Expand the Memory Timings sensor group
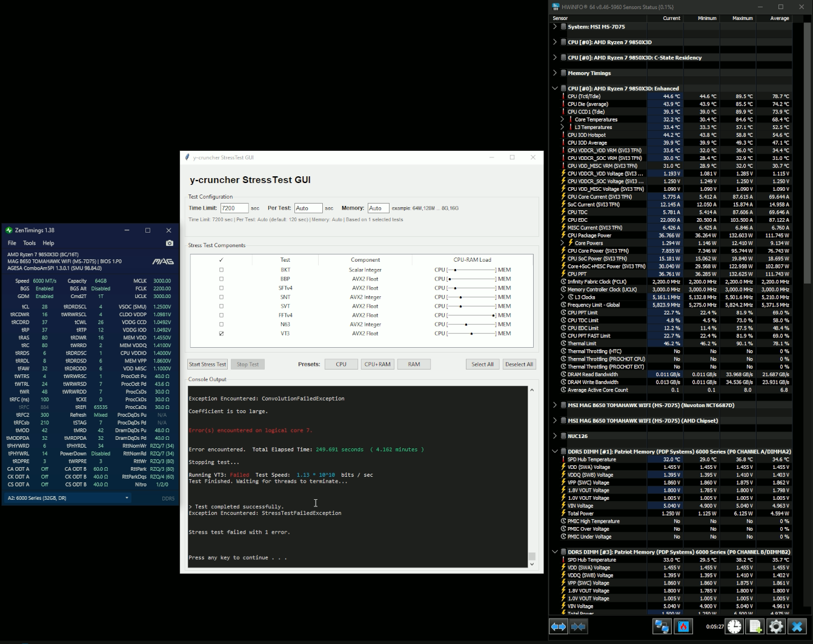Viewport: 813px width, 644px height. pyautogui.click(x=555, y=73)
